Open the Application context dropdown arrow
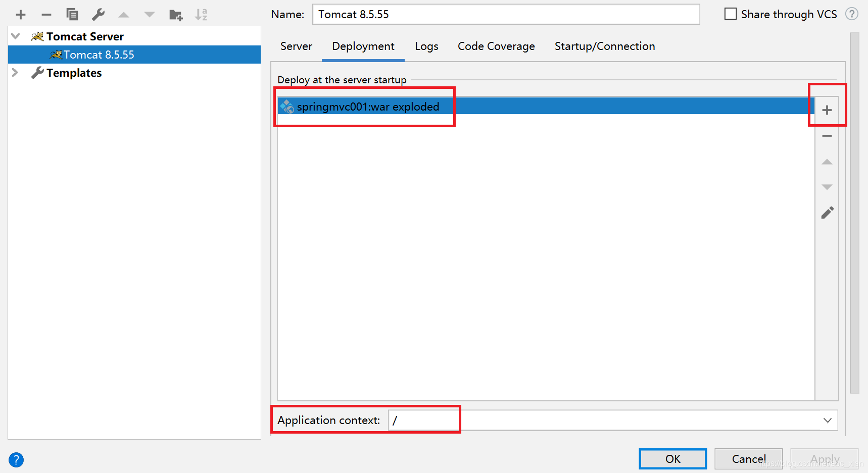The image size is (868, 473). point(828,421)
